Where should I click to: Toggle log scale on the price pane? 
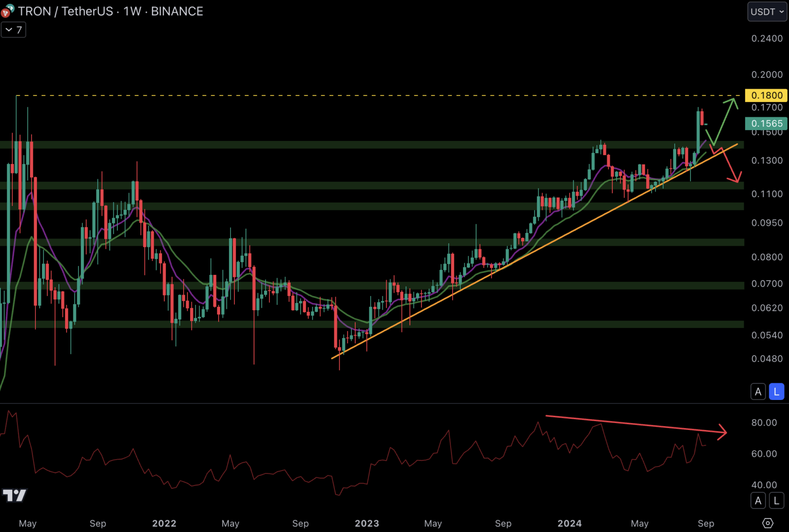[x=776, y=392]
